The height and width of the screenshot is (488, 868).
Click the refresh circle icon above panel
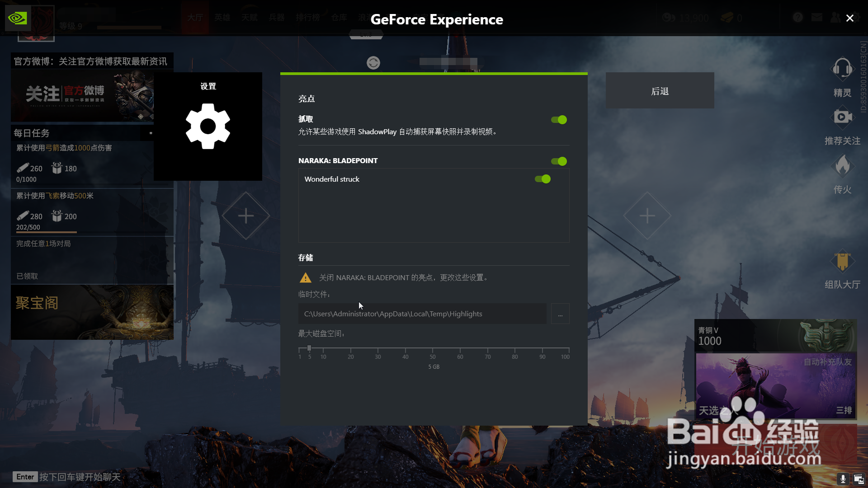[373, 63]
